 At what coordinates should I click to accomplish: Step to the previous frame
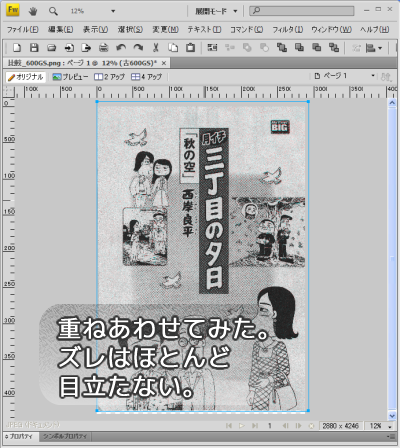(x=285, y=426)
